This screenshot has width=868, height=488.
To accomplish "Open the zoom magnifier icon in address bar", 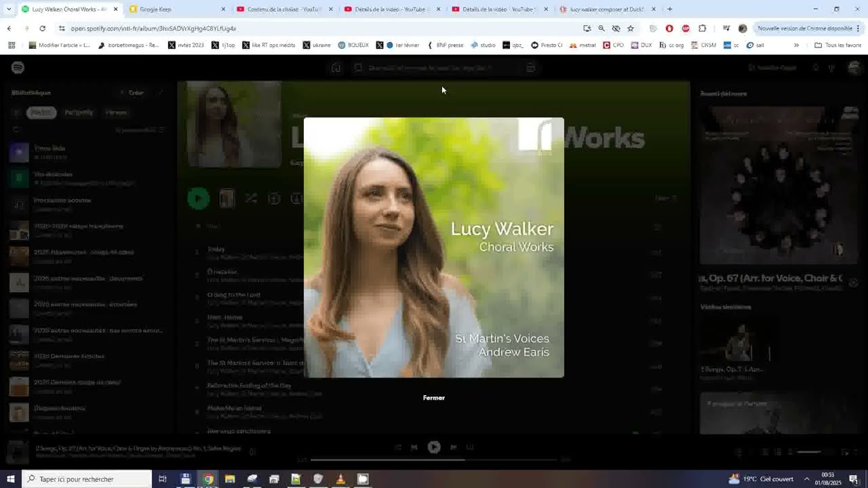I will pyautogui.click(x=601, y=28).
